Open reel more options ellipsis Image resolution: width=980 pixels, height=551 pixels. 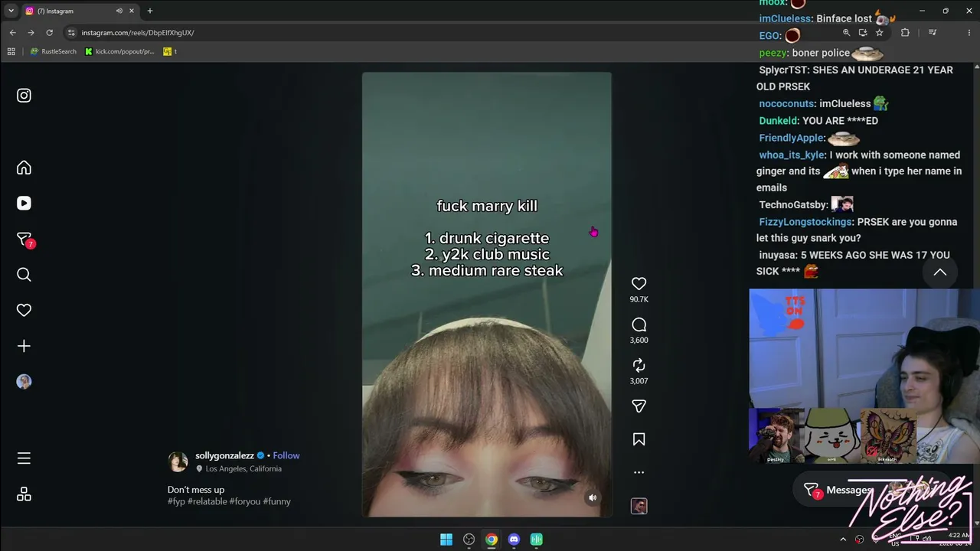point(639,472)
